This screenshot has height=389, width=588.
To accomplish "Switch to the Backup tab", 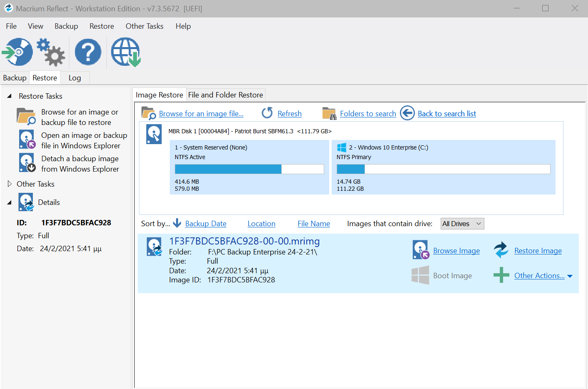I will (x=15, y=78).
